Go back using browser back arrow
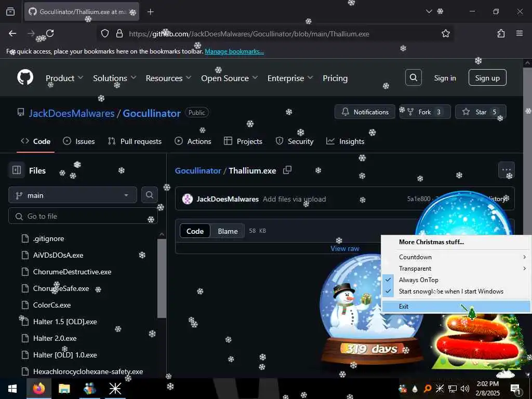 pos(12,33)
